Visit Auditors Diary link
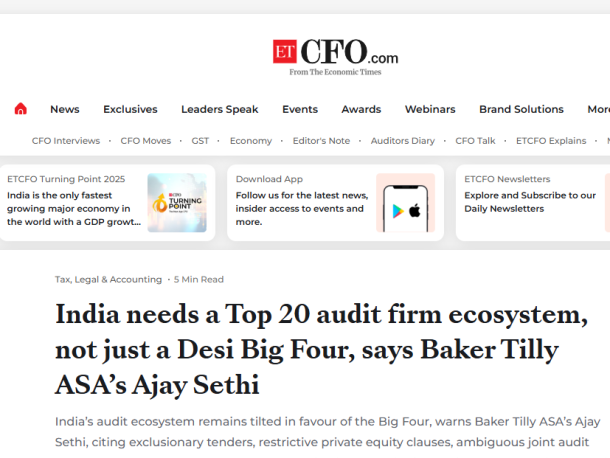The width and height of the screenshot is (610, 458). click(403, 141)
